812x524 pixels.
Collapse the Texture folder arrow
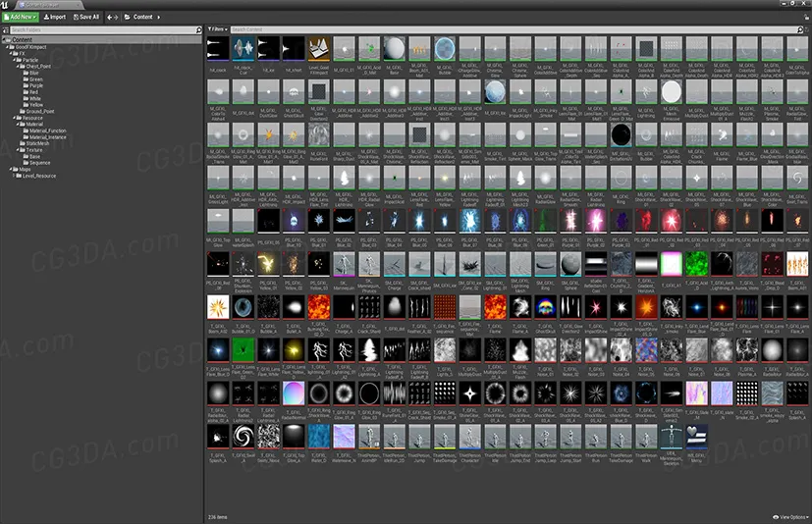(x=17, y=150)
